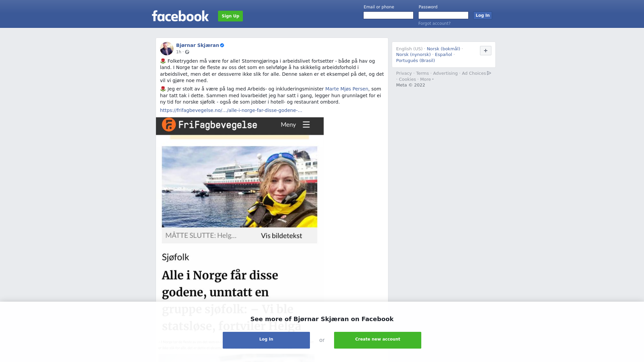Click the plus icon for more languages
This screenshot has width=644, height=362.
(x=485, y=51)
